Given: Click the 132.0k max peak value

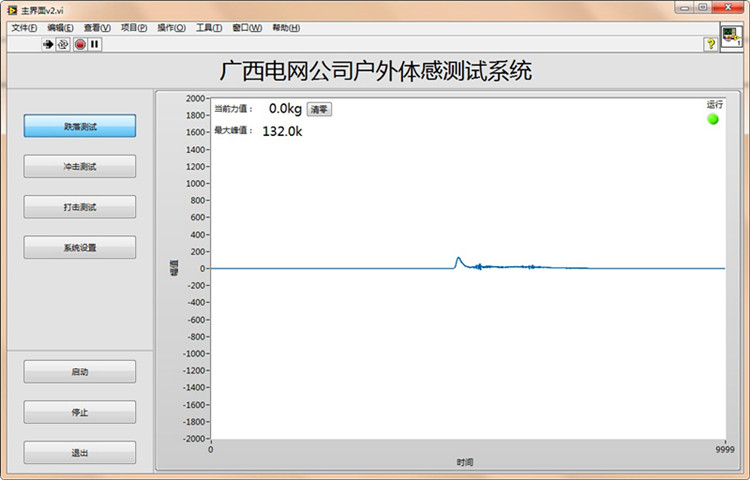Looking at the screenshot, I should tap(282, 131).
